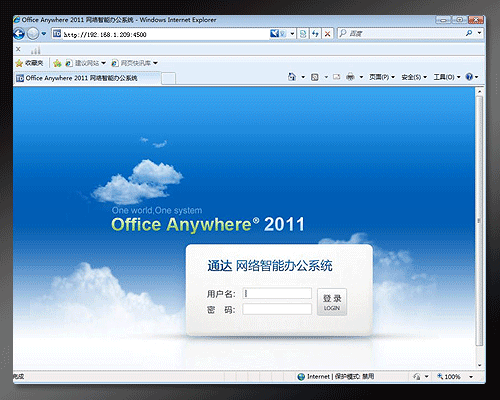Maximize the Internet Explorer window

tap(459, 20)
